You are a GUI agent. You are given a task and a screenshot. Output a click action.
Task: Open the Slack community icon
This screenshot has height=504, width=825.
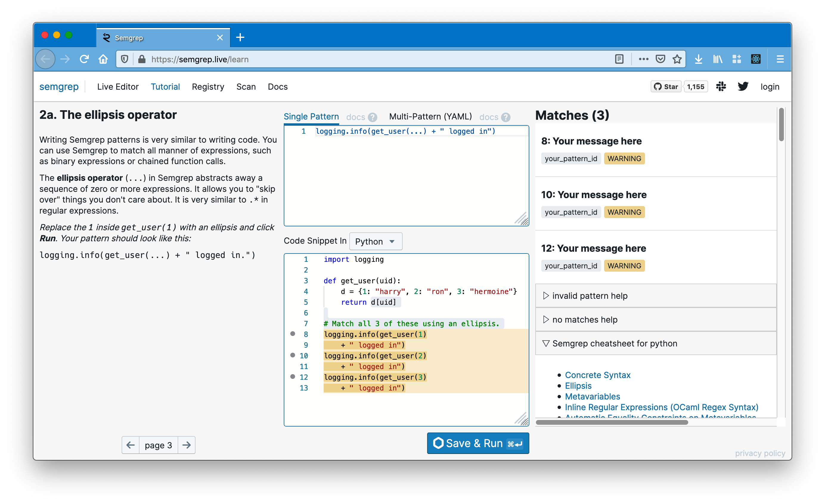coord(721,87)
